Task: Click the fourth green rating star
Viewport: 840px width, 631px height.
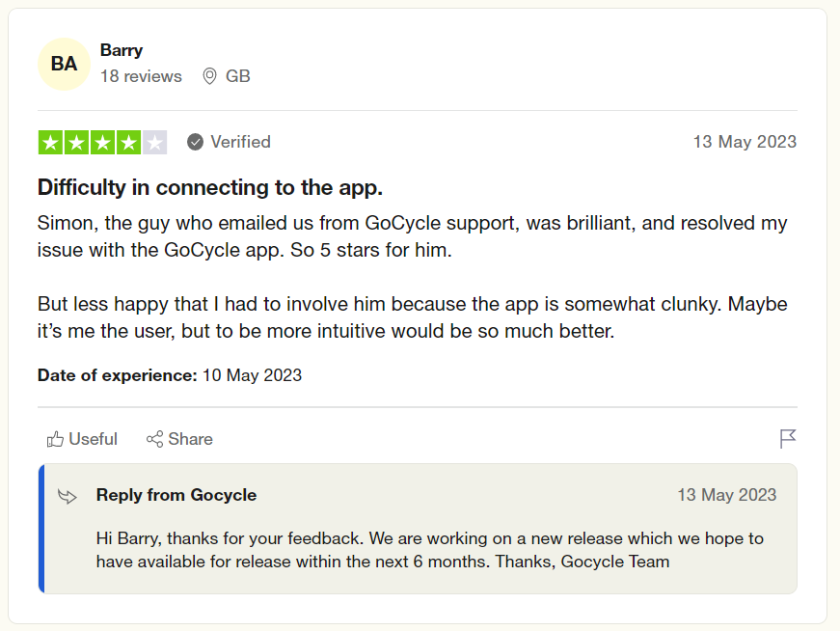Action: (x=128, y=143)
